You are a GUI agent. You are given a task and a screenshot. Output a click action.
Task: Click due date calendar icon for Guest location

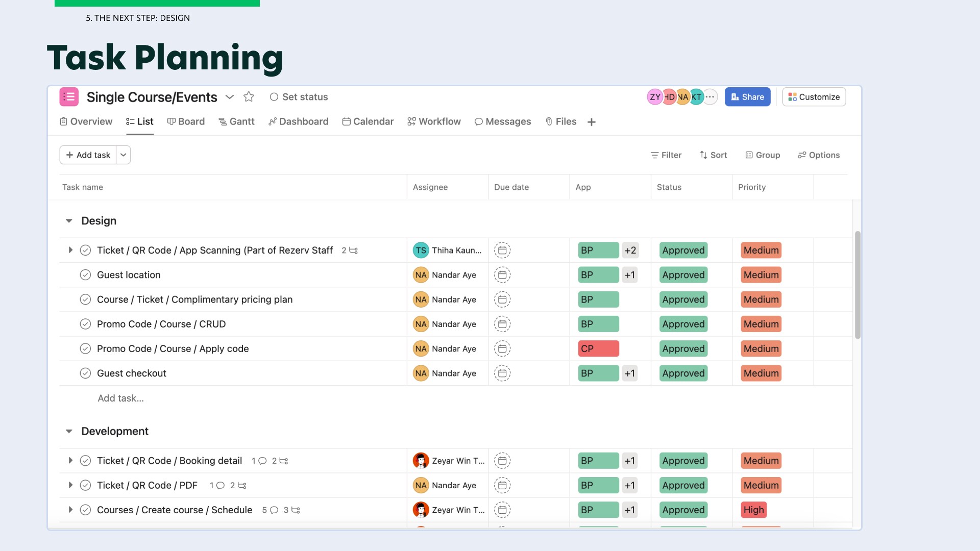pos(502,275)
